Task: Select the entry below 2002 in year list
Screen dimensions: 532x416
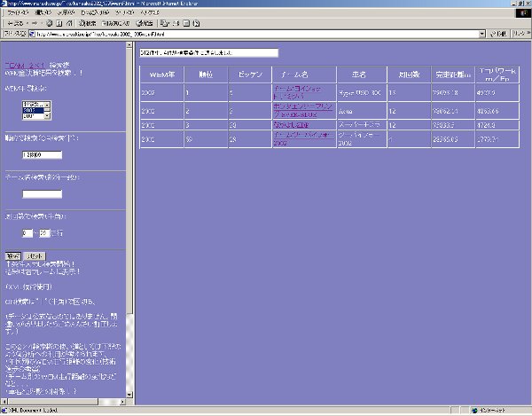Action: tap(33, 116)
